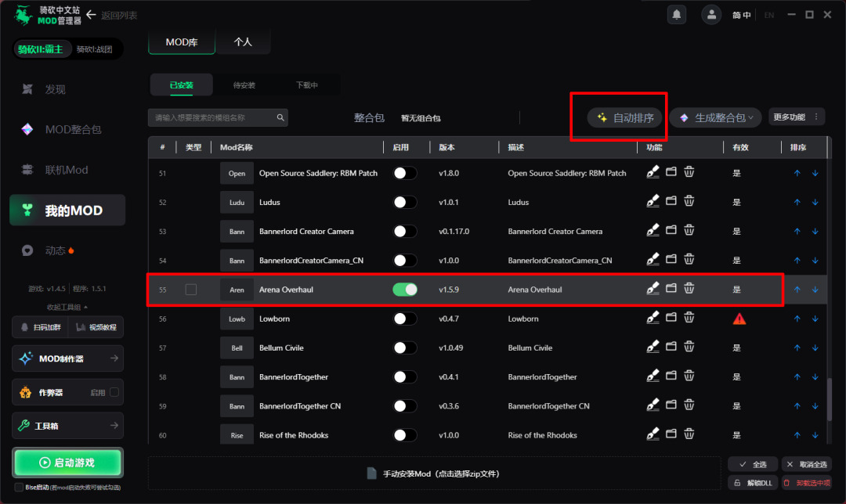Tick the 作弊器 启用 checkbox

[114, 392]
